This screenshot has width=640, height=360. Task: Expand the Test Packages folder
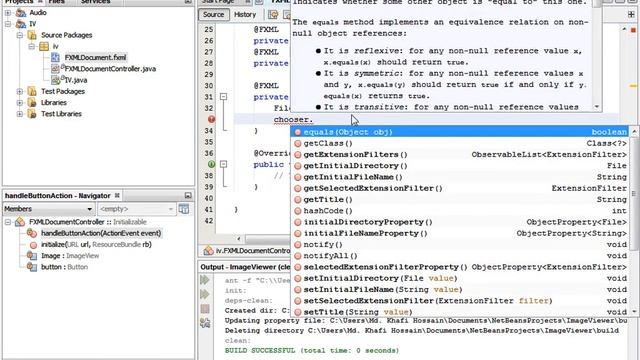(20, 91)
